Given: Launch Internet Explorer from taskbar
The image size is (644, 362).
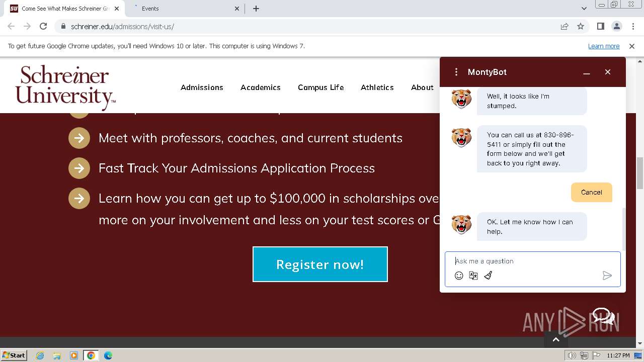Looking at the screenshot, I should (40, 355).
